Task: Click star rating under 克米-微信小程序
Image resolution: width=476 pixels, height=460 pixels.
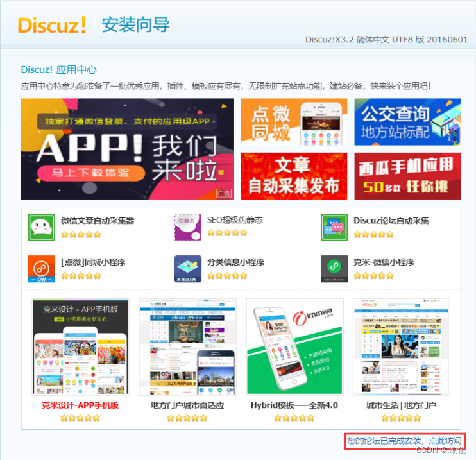Action: click(x=373, y=276)
